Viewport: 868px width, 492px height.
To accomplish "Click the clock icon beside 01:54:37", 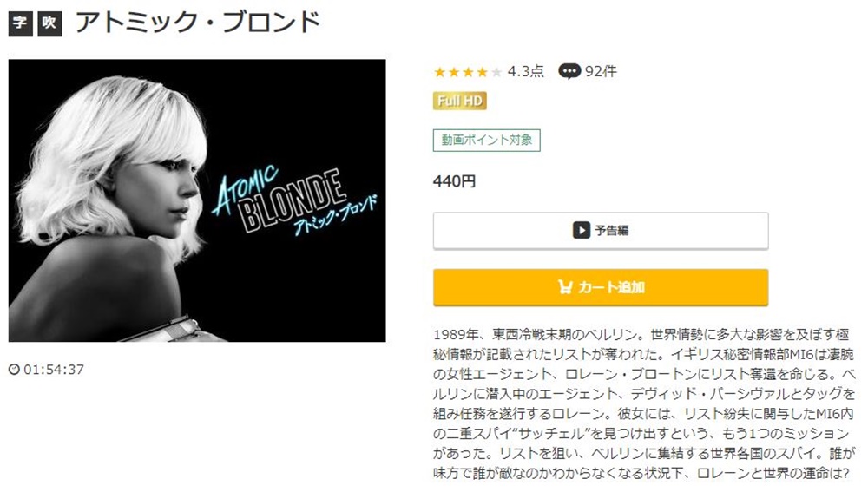I will pos(14,369).
